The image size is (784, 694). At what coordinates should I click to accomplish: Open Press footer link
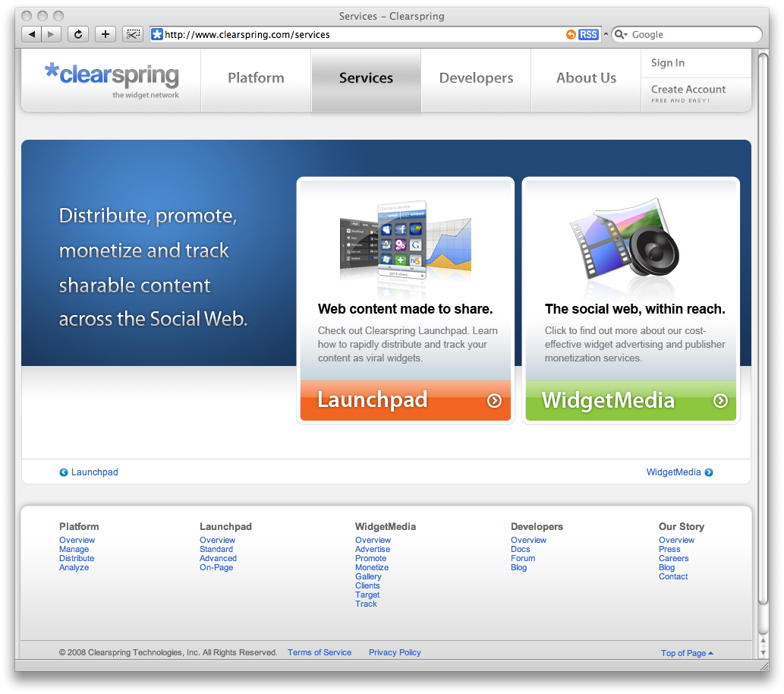pos(669,549)
